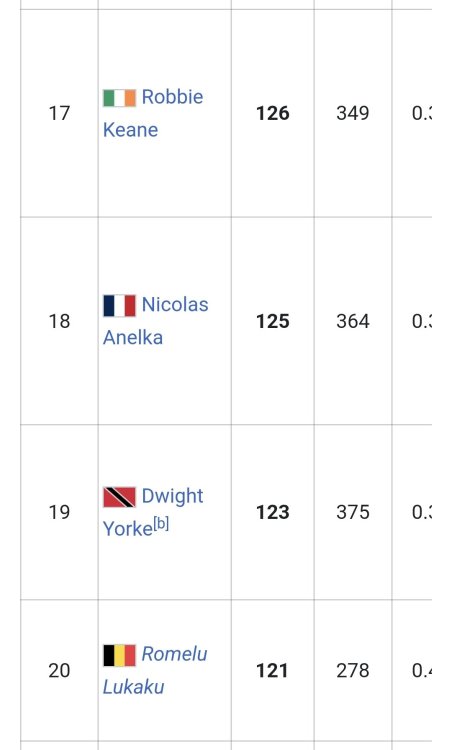Open Romelu Lukaku's player page
The height and width of the screenshot is (750, 452).
[x=155, y=671]
